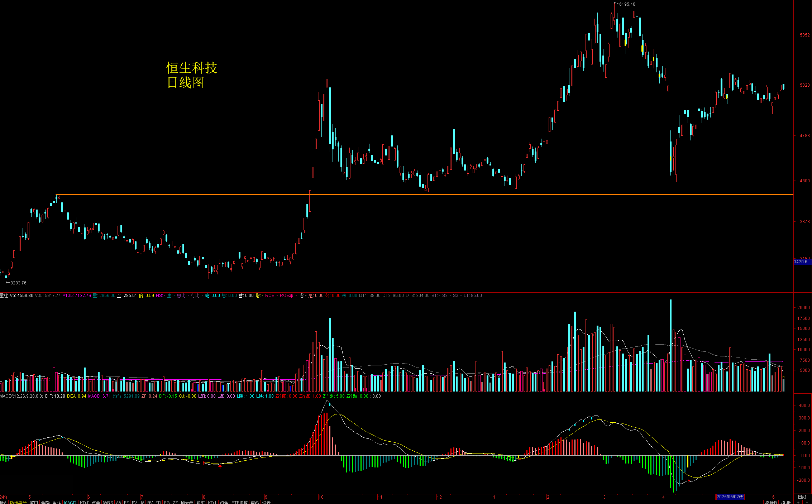Click the 5852 price axis label

point(804,35)
